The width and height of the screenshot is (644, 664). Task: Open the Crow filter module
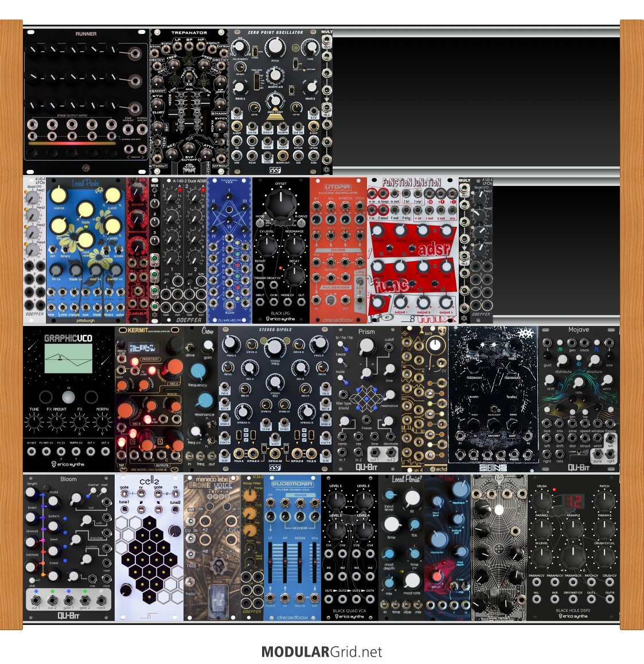pyautogui.click(x=201, y=399)
